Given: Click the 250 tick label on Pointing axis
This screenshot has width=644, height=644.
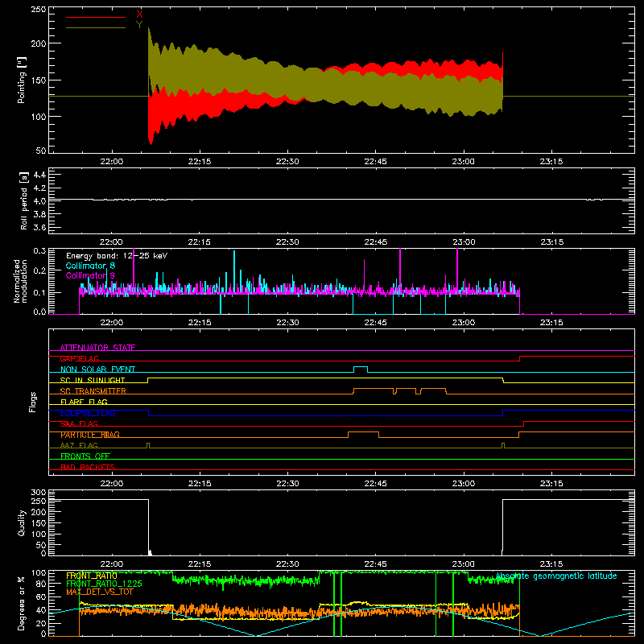Looking at the screenshot, I should click(38, 9).
